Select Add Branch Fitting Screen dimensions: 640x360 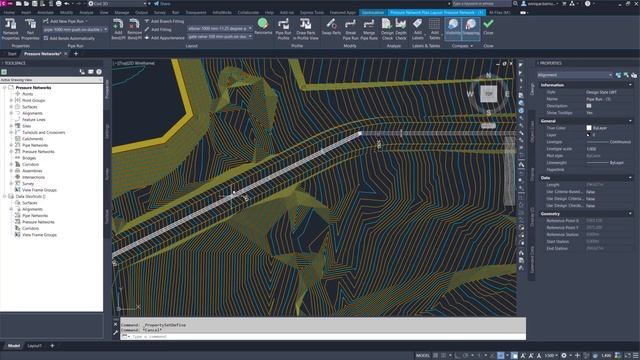click(164, 21)
